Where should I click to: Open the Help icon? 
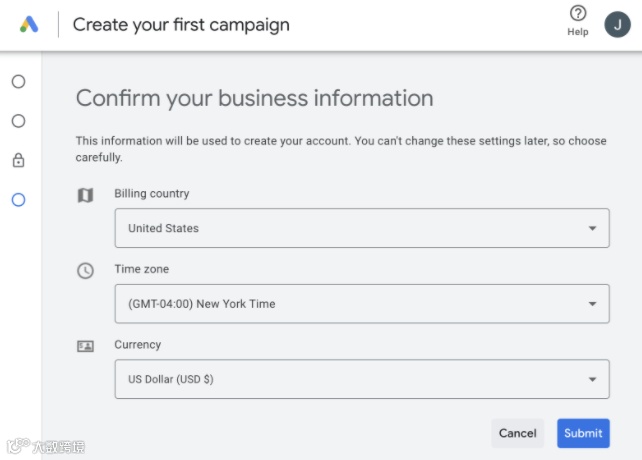coord(578,14)
